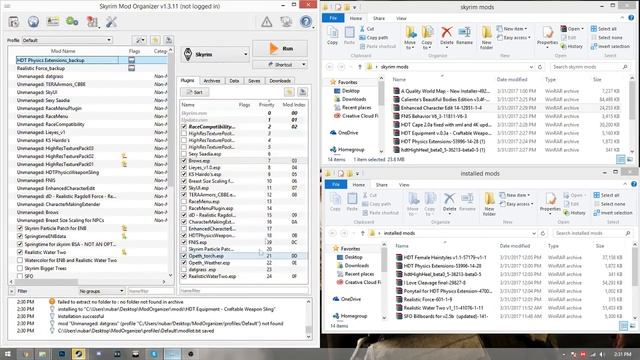Image resolution: width=640 pixels, height=360 pixels.
Task: Click Copy icon in skyrim mods ribbon
Action: [x=332, y=35]
